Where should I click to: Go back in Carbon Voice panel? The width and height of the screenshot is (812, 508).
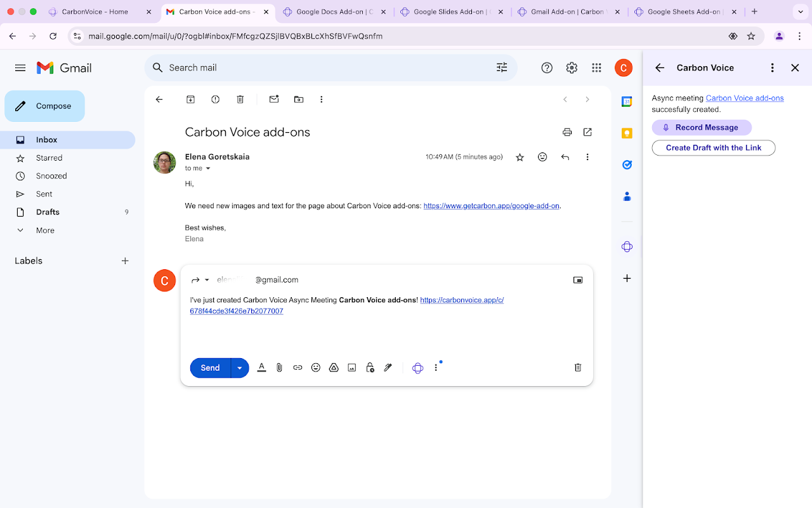tap(660, 68)
